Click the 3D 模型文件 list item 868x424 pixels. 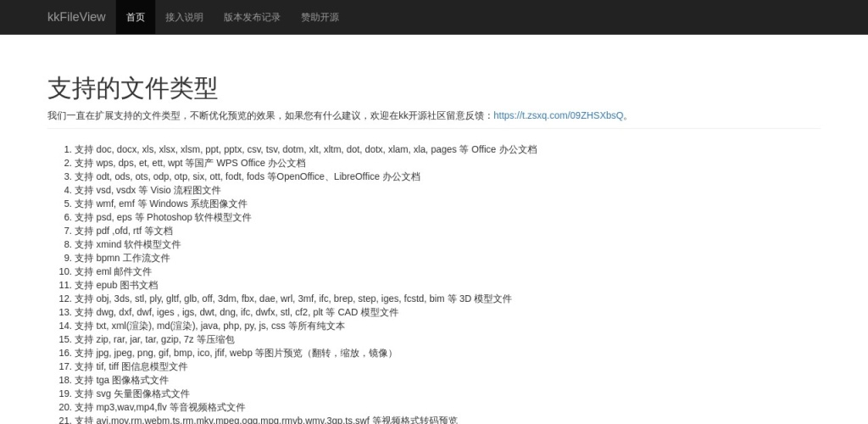pos(292,298)
